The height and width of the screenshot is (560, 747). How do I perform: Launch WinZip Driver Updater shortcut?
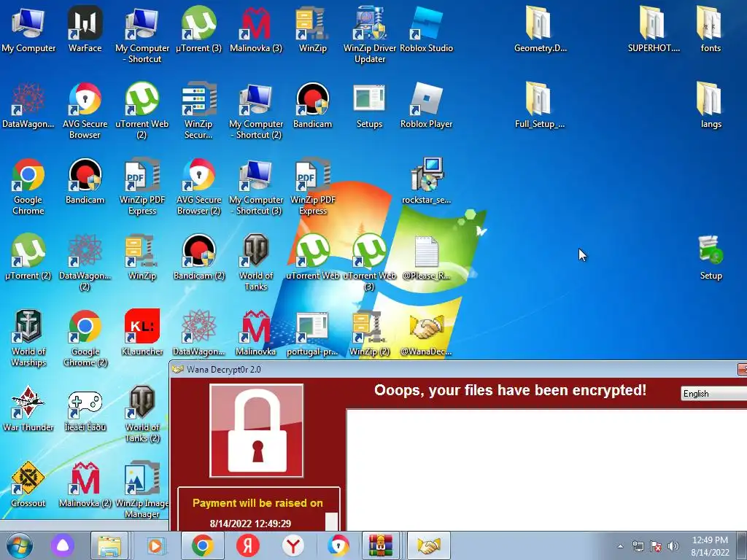pyautogui.click(x=370, y=34)
